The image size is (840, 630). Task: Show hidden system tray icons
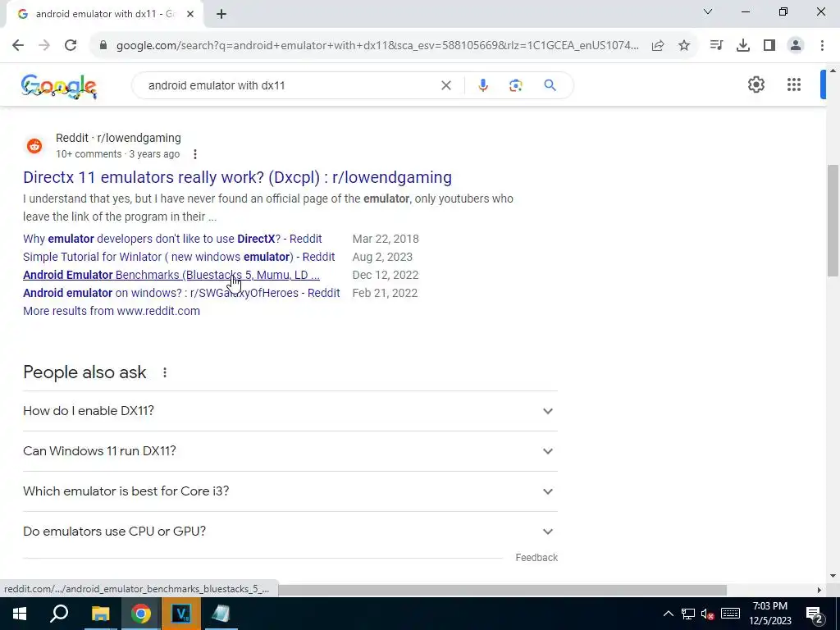[x=668, y=614]
